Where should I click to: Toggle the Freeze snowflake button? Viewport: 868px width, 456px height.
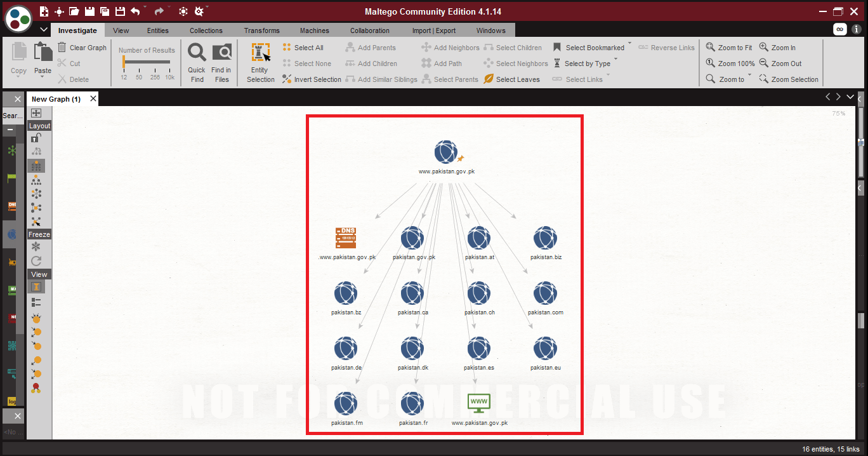(36, 246)
